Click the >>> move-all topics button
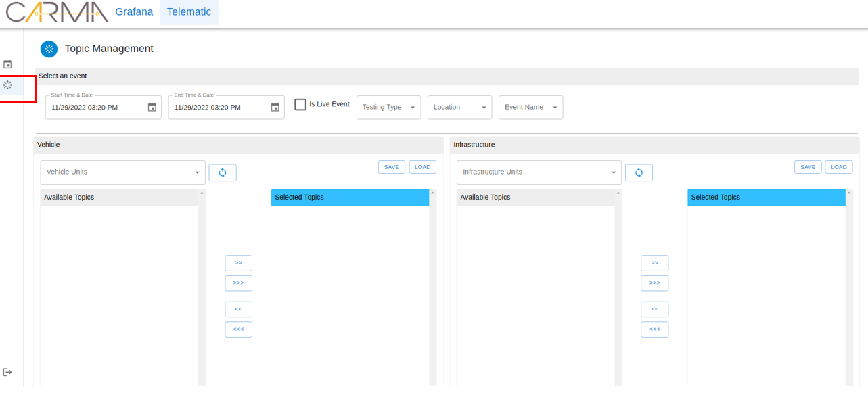The image size is (868, 393). point(238,283)
